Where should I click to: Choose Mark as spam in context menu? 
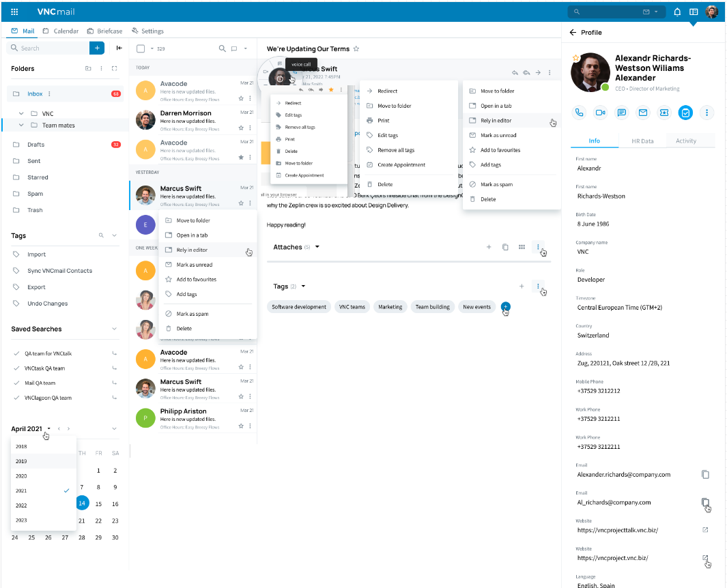192,314
